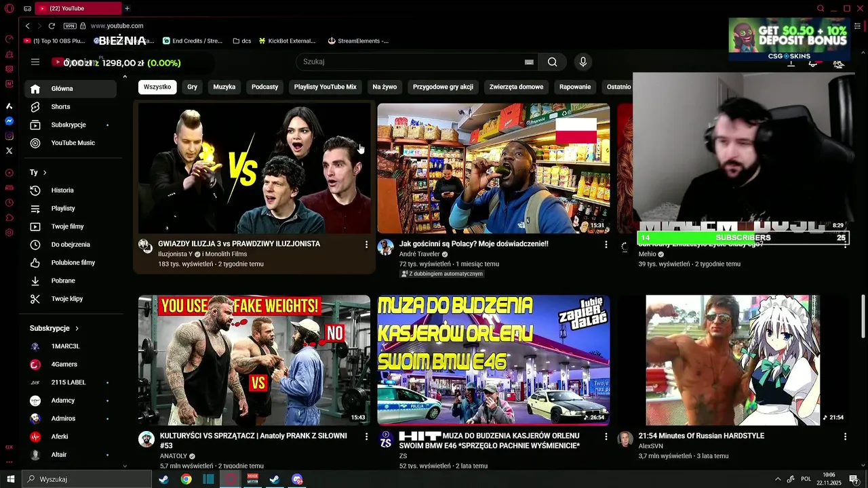Open the StreamElements bookmark

click(358, 41)
